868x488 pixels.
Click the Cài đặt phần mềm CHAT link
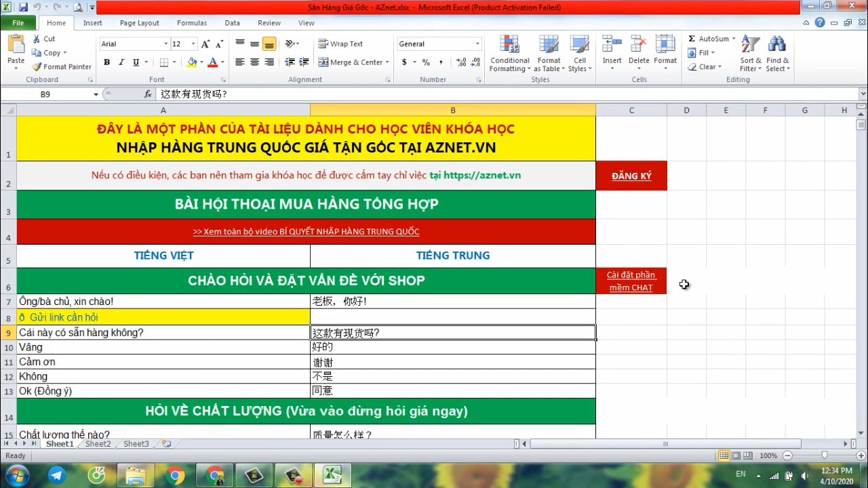(631, 281)
